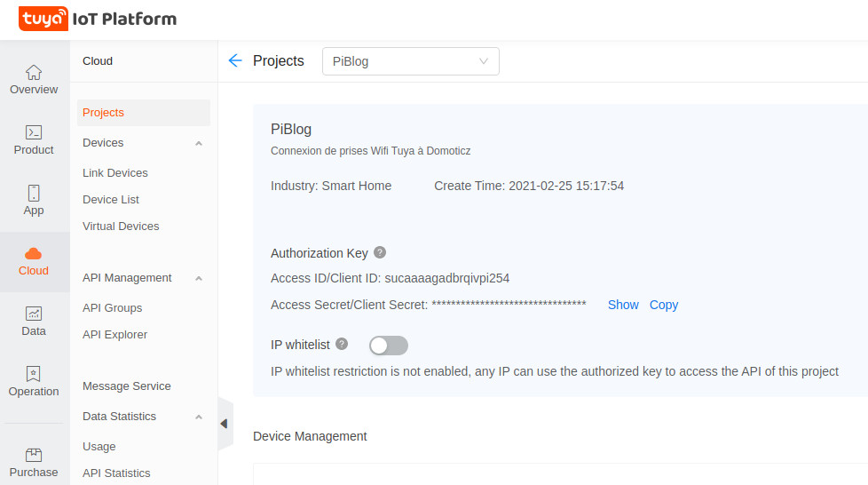Open the API Explorer menu item
The width and height of the screenshot is (868, 485).
(x=114, y=335)
